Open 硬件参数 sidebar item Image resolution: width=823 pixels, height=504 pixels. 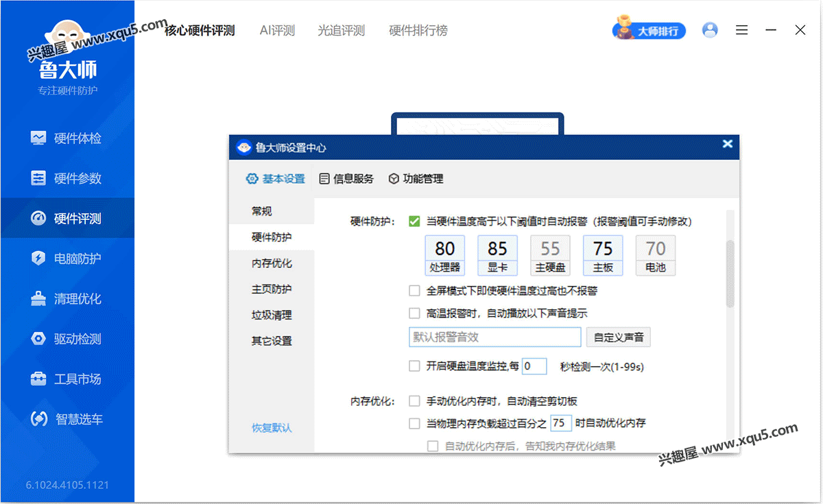pyautogui.click(x=67, y=178)
